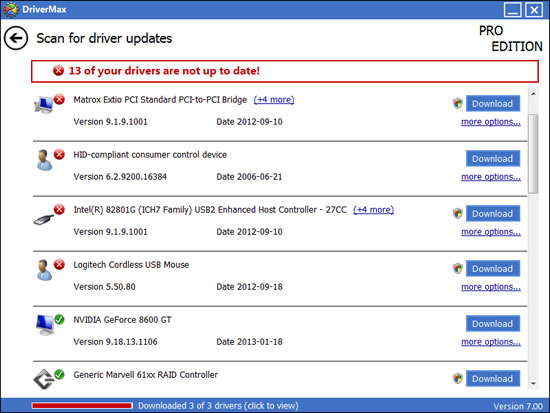Viewport: 550px width, 413px height.
Task: Open more options for Logitech Cordless Mouse
Action: [491, 287]
